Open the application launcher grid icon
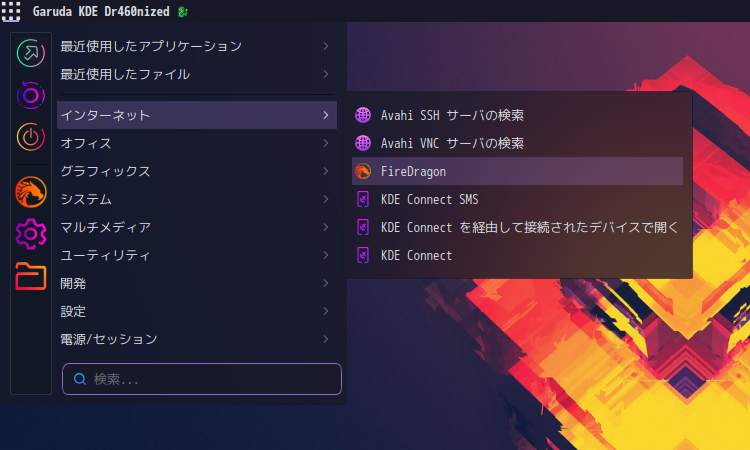750x450 pixels. (x=11, y=11)
